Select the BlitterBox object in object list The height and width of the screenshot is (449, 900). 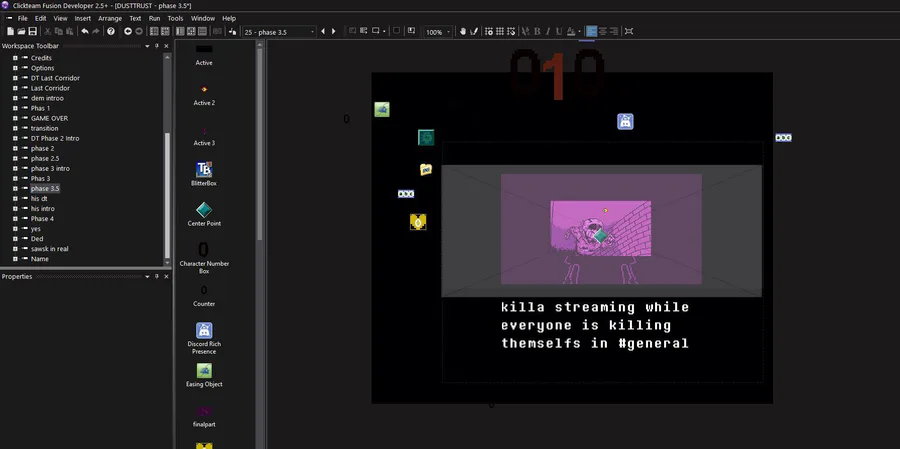click(x=204, y=173)
